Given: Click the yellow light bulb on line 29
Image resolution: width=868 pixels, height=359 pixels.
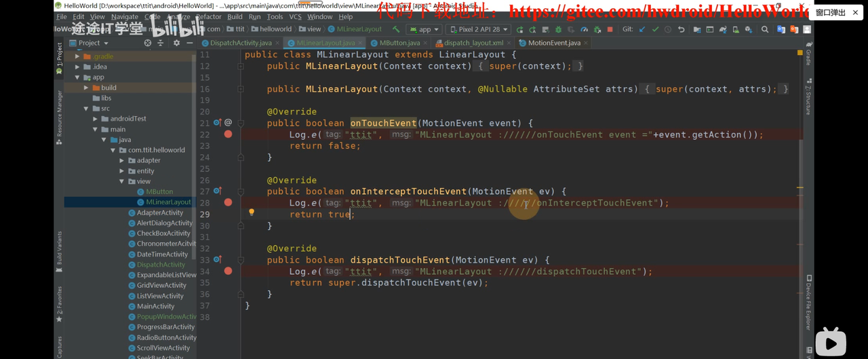Looking at the screenshot, I should pos(251,212).
